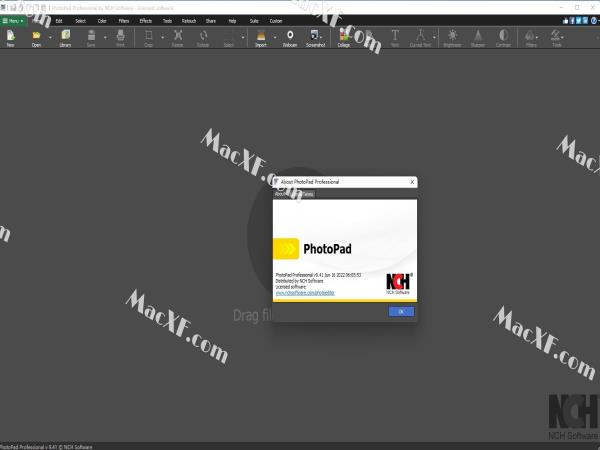Screen dimensions: 600x450
Task: Expand the Open button dropdown arrow
Action: [50, 38]
